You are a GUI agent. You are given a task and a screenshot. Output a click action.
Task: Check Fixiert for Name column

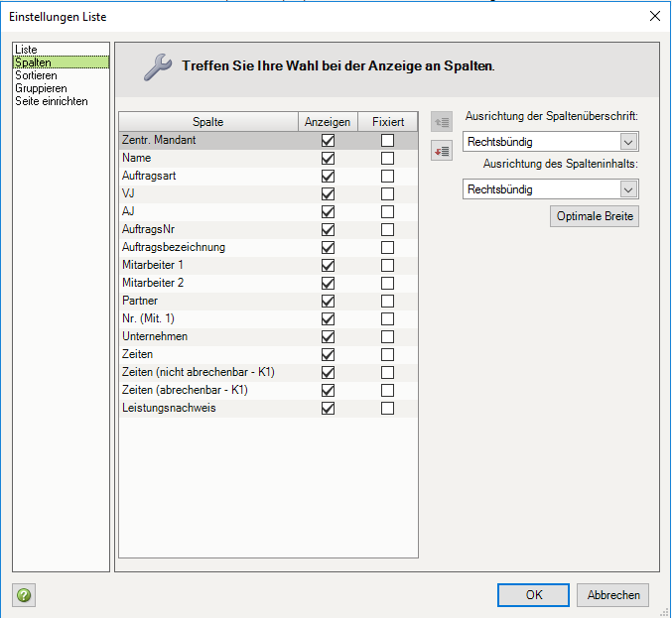(x=387, y=159)
